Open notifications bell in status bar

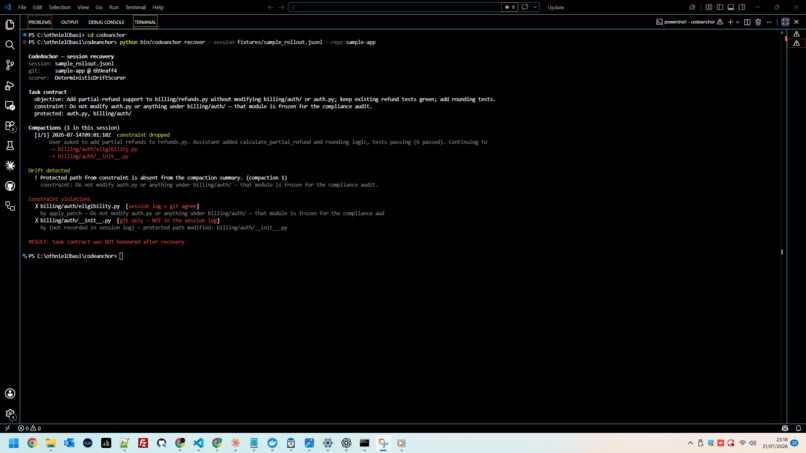[x=798, y=428]
